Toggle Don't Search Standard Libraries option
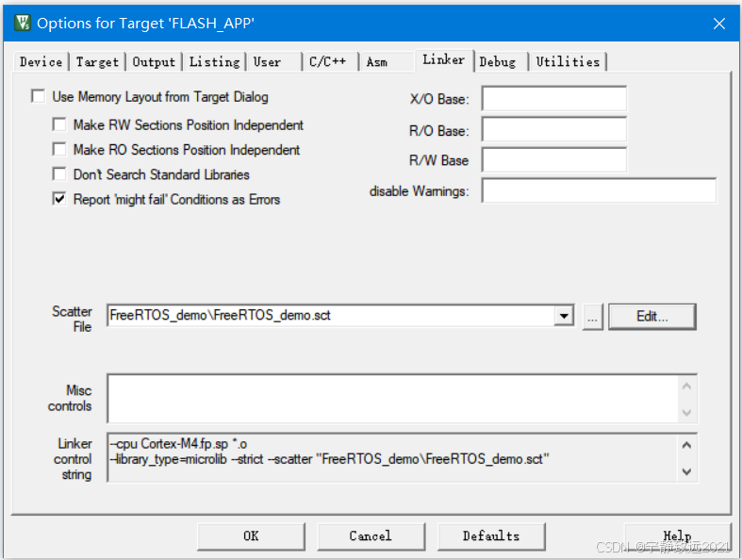 click(x=59, y=174)
